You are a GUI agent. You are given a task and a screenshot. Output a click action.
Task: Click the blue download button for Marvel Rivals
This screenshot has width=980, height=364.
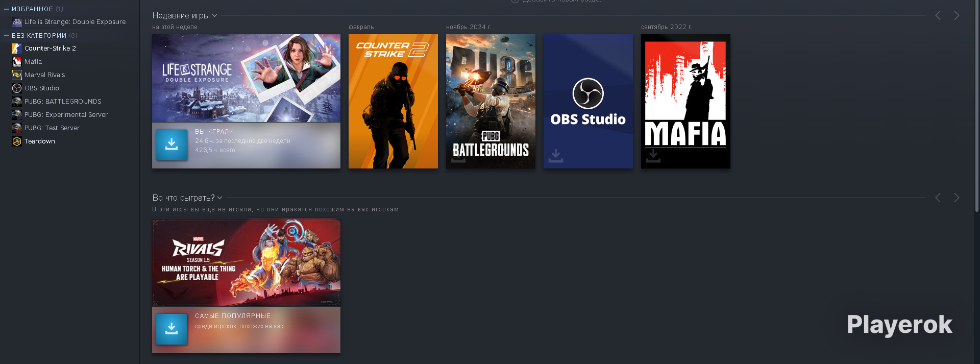pyautogui.click(x=171, y=329)
